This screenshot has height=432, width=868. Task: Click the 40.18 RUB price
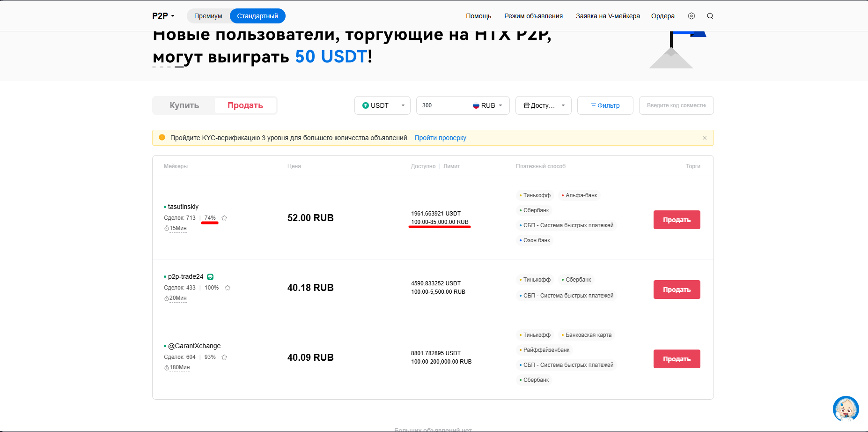(310, 288)
